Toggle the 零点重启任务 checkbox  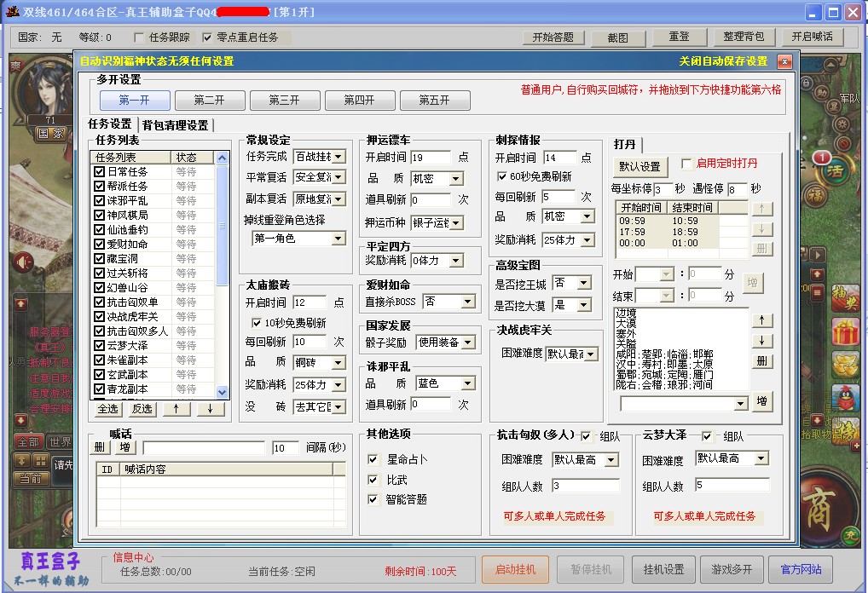pos(208,37)
